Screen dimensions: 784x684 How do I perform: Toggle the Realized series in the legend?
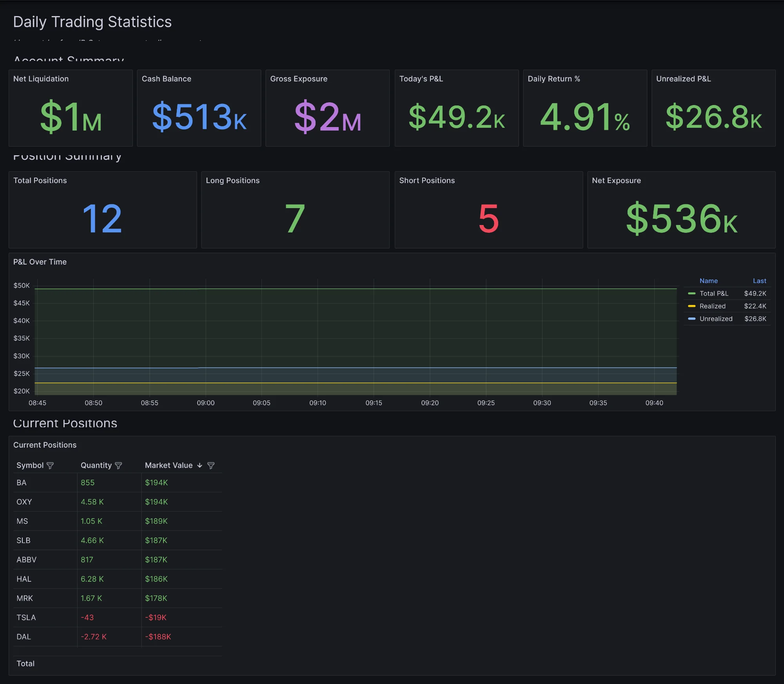712,306
